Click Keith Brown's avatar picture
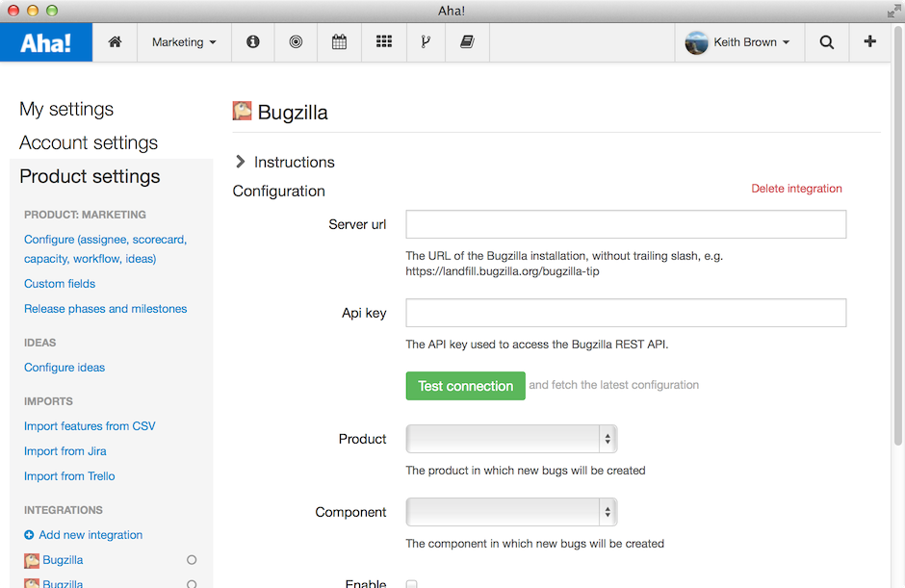The width and height of the screenshot is (905, 588). (696, 42)
